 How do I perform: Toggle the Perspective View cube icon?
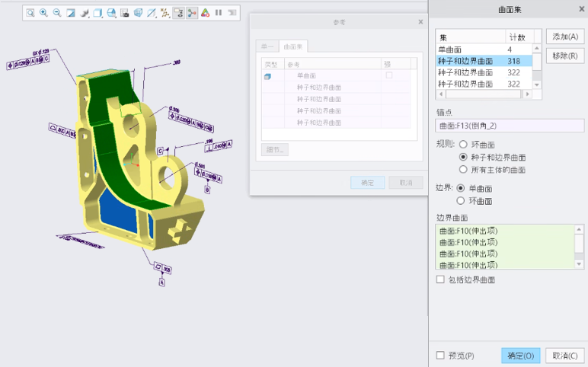pos(138,13)
